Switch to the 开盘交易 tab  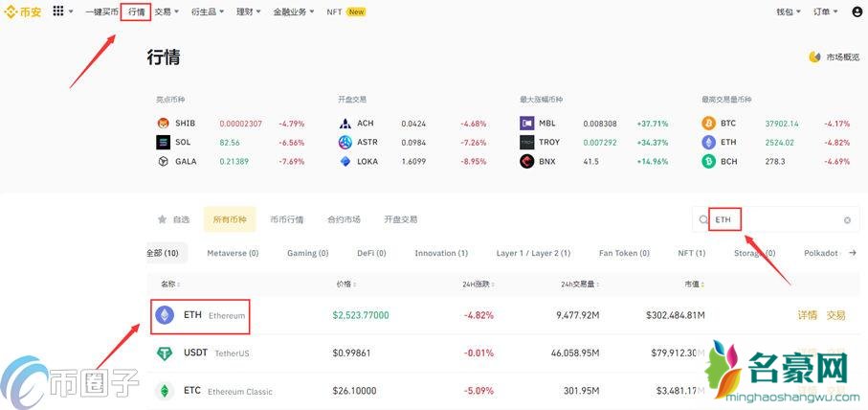coord(401,219)
